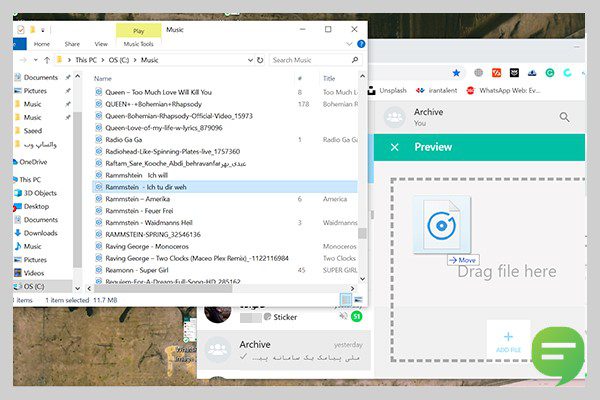This screenshot has height=400, width=600.
Task: Sort files by Name column header
Action: [x=103, y=78]
